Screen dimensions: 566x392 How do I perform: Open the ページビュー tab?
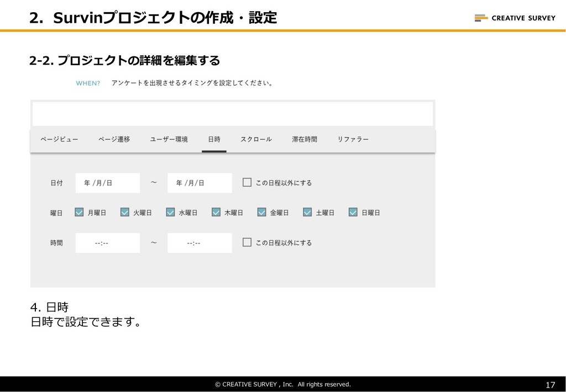(x=59, y=139)
